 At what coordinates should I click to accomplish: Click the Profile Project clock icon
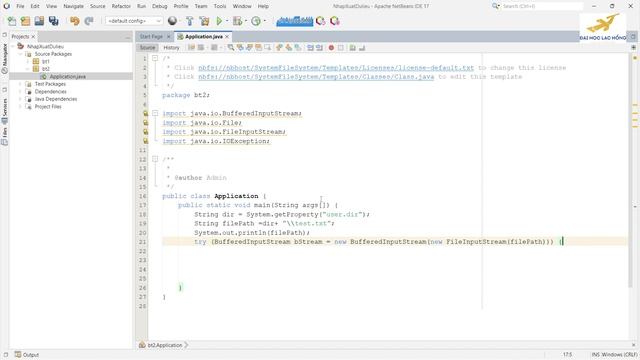pyautogui.click(x=256, y=21)
